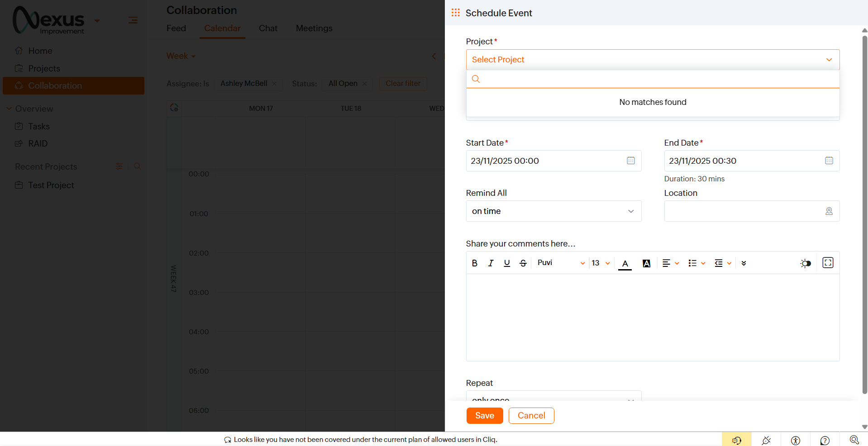Screen dimensions: 868x446
Task: Toggle italic formatting in comments editor
Action: (491, 263)
